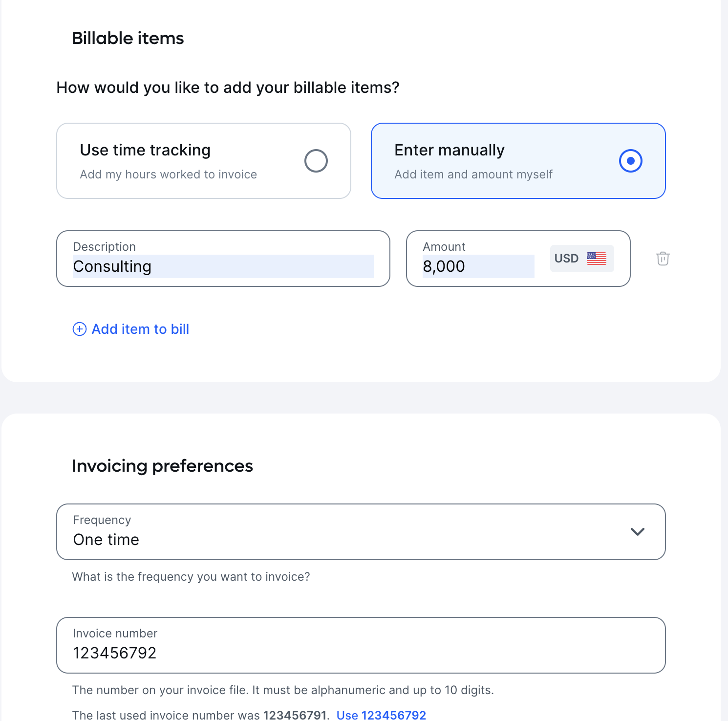Click the Enter manually card title
Image resolution: width=728 pixels, height=721 pixels.
click(450, 150)
